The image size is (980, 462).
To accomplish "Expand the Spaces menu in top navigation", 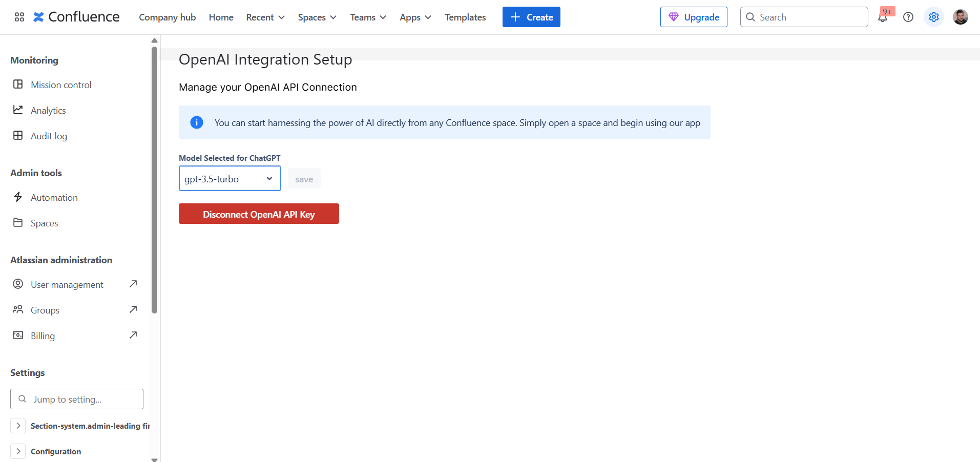I will point(317,17).
